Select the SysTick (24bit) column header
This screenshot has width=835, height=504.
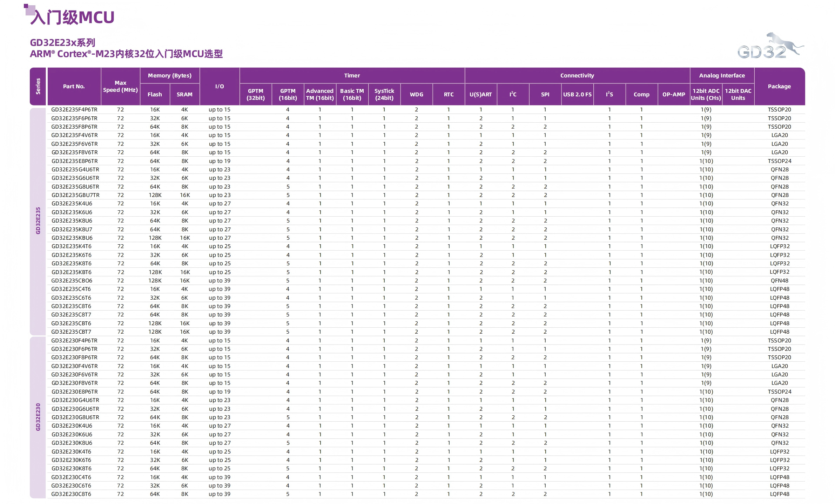pos(384,94)
